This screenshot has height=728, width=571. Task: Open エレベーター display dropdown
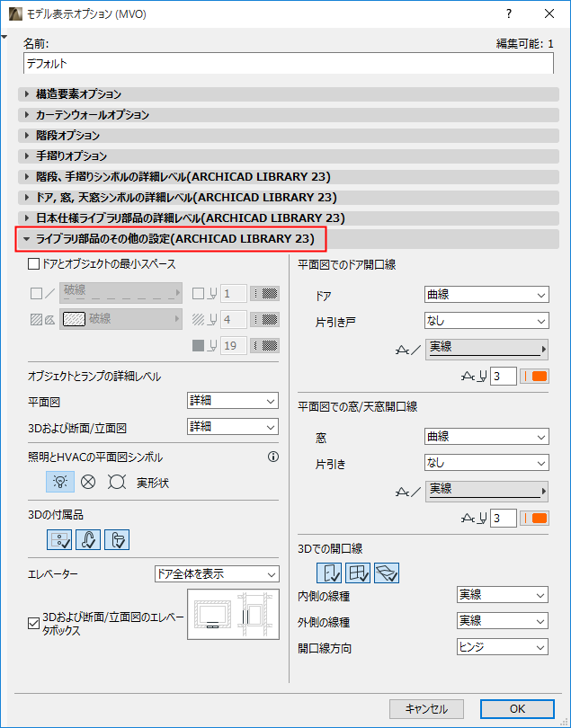[217, 573]
